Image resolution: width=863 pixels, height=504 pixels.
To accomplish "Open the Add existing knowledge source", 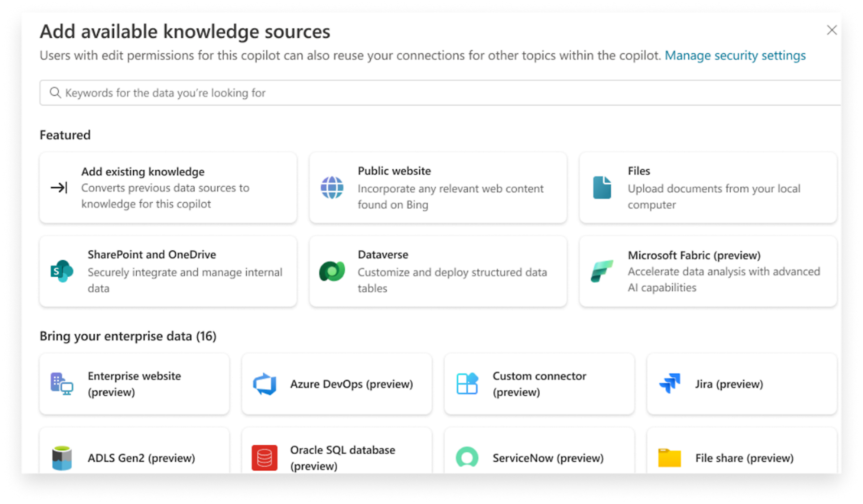I will coord(168,187).
